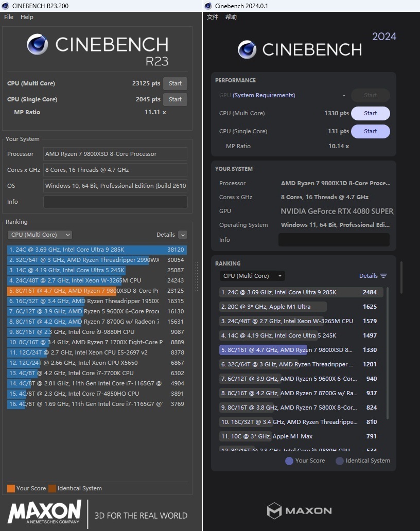The height and width of the screenshot is (531, 420).
Task: Select R23 ranking row Intel Core Ultra 5 245K
Action: pos(97,270)
